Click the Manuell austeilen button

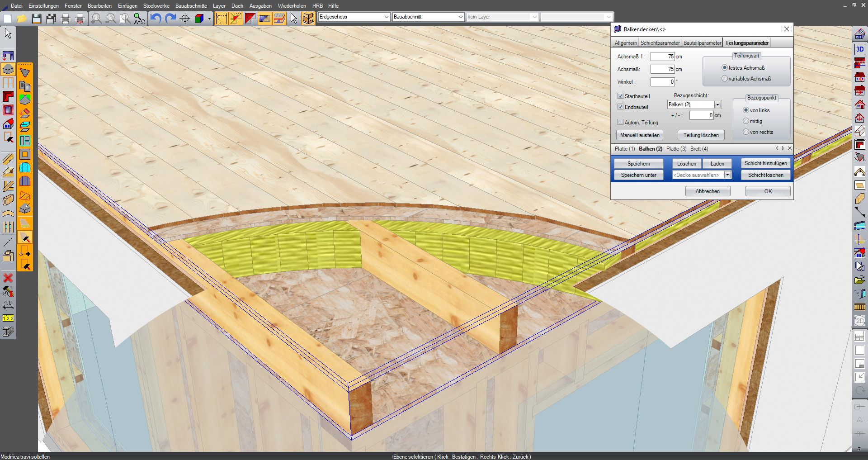639,135
